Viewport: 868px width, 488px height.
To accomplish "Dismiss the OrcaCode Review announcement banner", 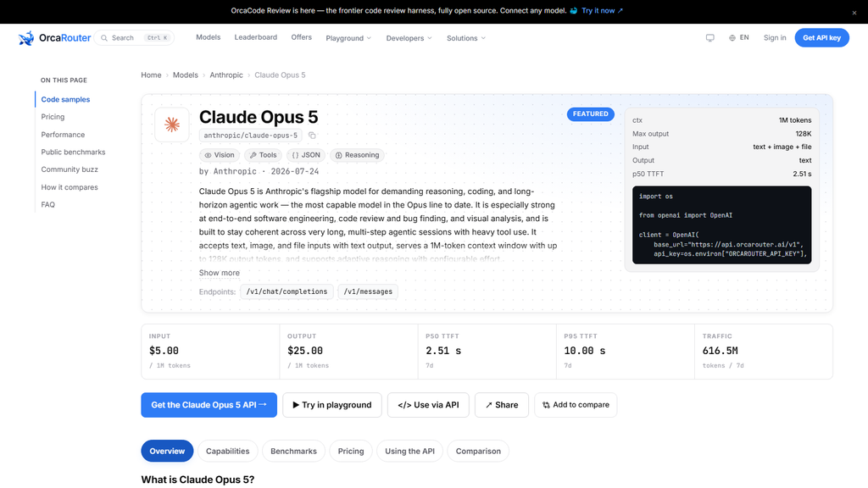I will tap(854, 13).
